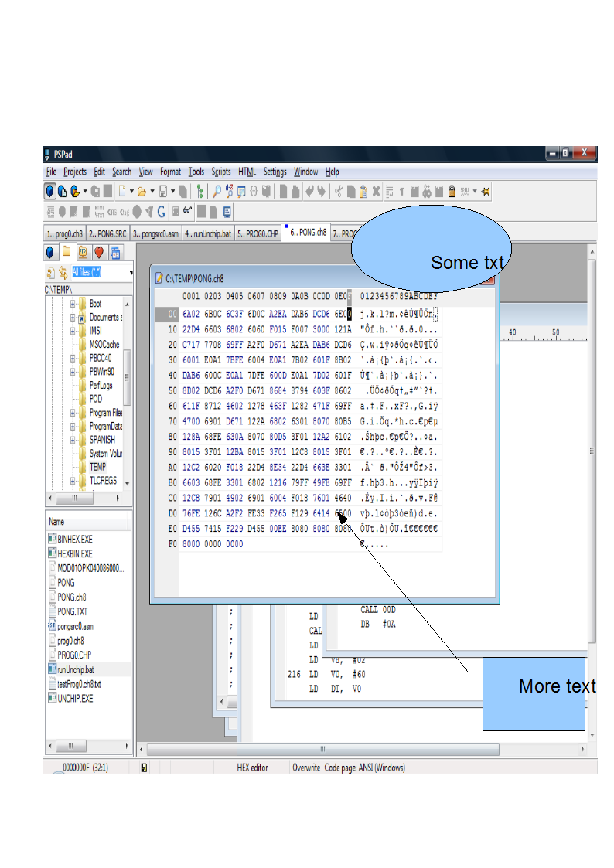Viewport: 614px width, 868px height.
Task: Open the dropdown arrow beside New file icon
Action: [x=131, y=192]
